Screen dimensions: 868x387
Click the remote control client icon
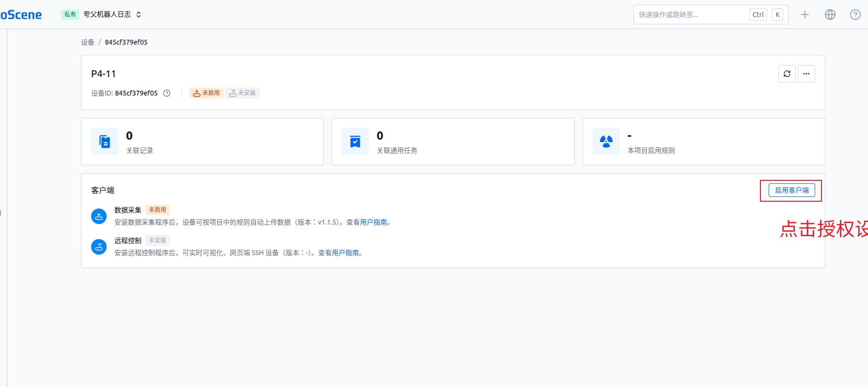99,247
